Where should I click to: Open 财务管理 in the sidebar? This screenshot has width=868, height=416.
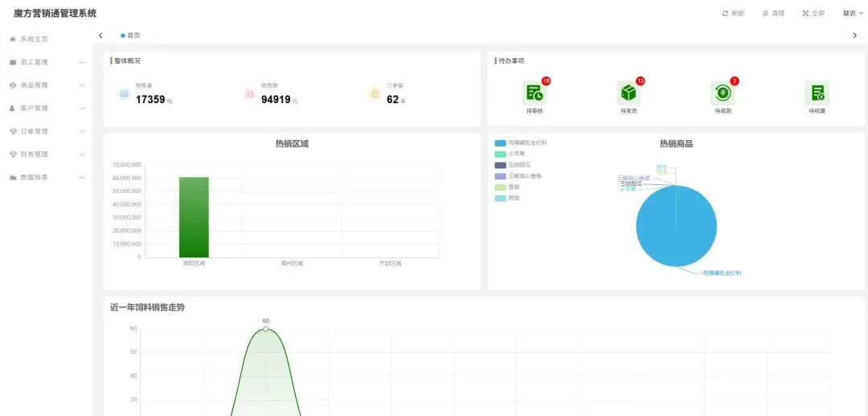[x=34, y=154]
